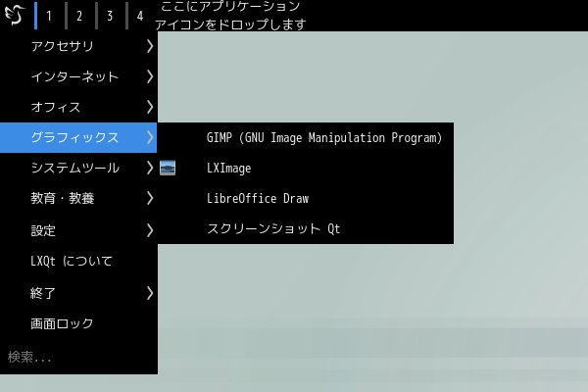588x392 pixels.
Task: Open the インターネット menu category
Action: coord(78,76)
